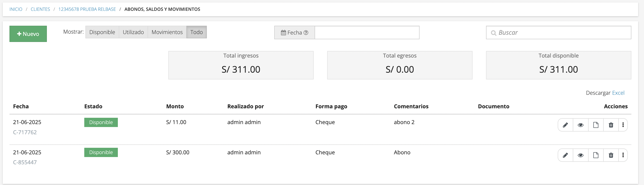This screenshot has height=185, width=644.
Task: Click reference code C-855447
Action: (25, 162)
